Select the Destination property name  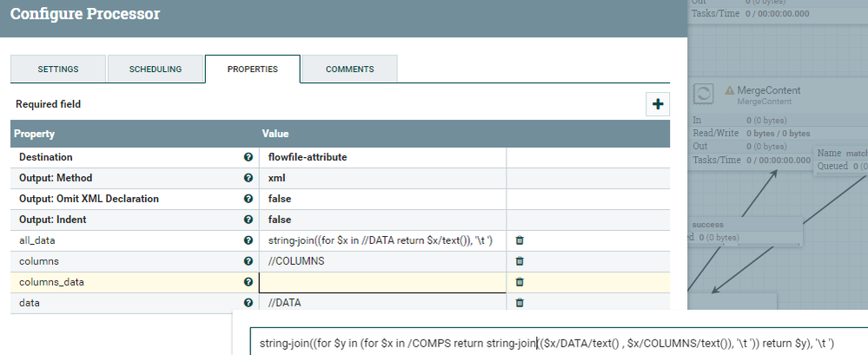click(x=46, y=157)
